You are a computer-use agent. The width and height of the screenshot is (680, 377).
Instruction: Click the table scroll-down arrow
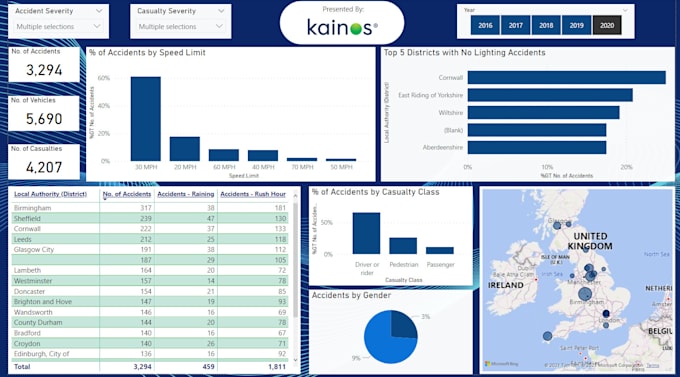[295, 360]
